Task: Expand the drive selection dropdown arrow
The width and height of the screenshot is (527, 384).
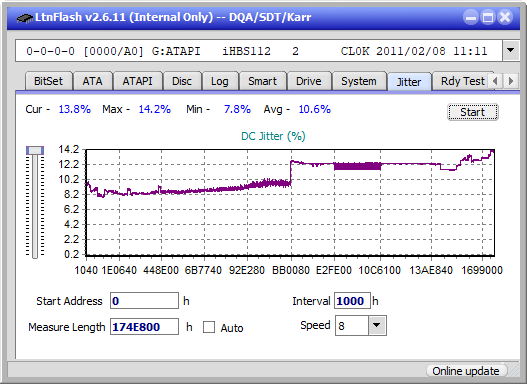Action: (x=511, y=51)
